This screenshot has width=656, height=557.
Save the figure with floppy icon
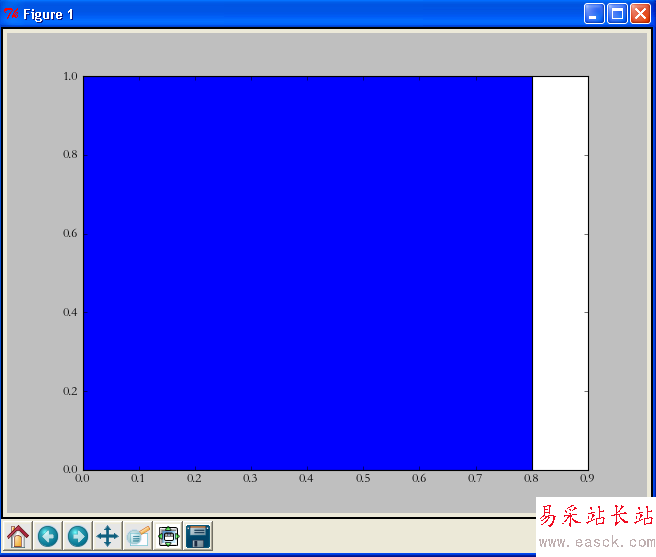pyautogui.click(x=198, y=536)
